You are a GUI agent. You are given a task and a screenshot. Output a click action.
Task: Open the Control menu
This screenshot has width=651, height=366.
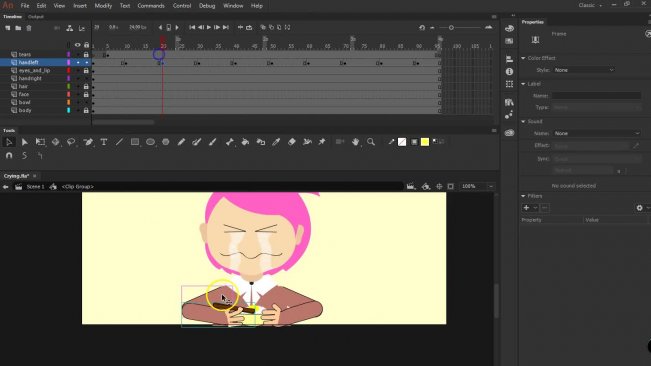point(182,6)
